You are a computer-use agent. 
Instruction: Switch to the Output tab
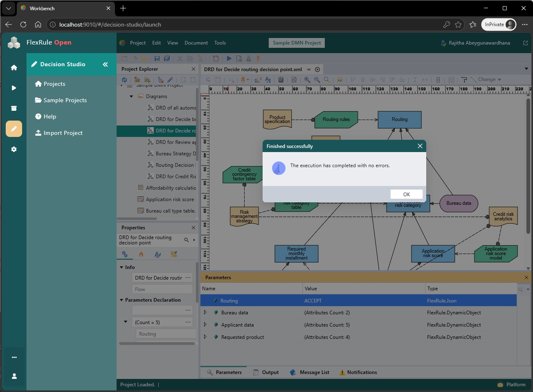(x=266, y=372)
